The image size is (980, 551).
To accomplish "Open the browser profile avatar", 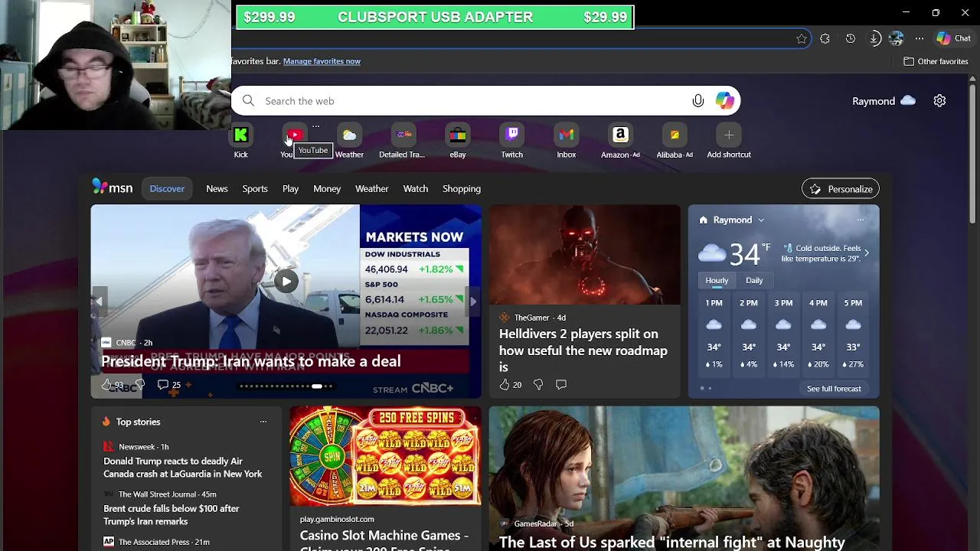I will [897, 38].
